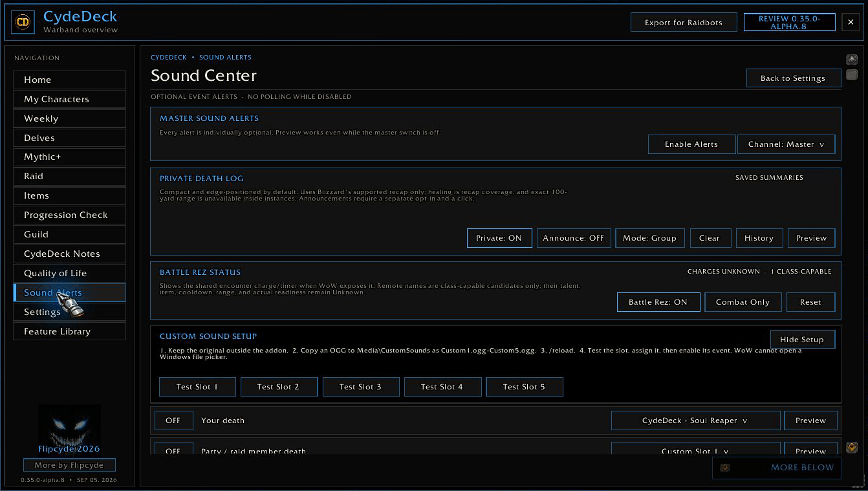Grab the scrollbar thumb knob
This screenshot has width=868, height=491.
(x=852, y=74)
